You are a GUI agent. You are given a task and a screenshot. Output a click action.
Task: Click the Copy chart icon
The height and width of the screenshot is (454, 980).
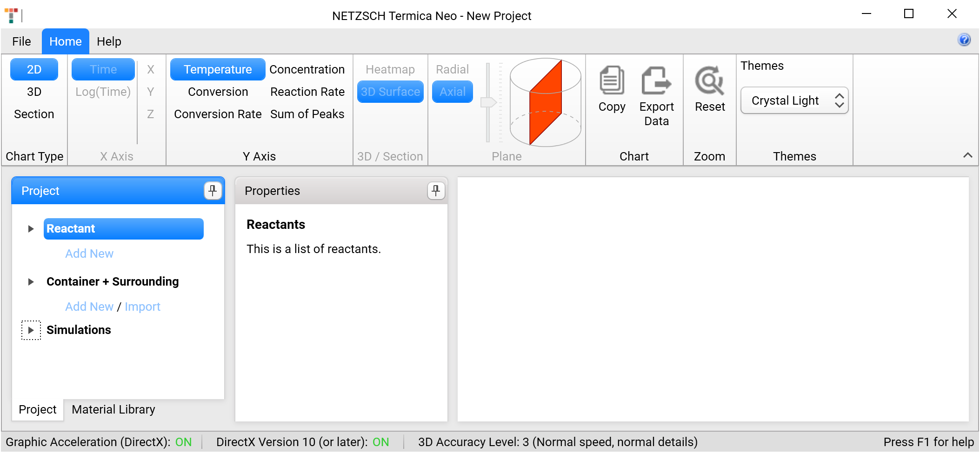tap(612, 80)
